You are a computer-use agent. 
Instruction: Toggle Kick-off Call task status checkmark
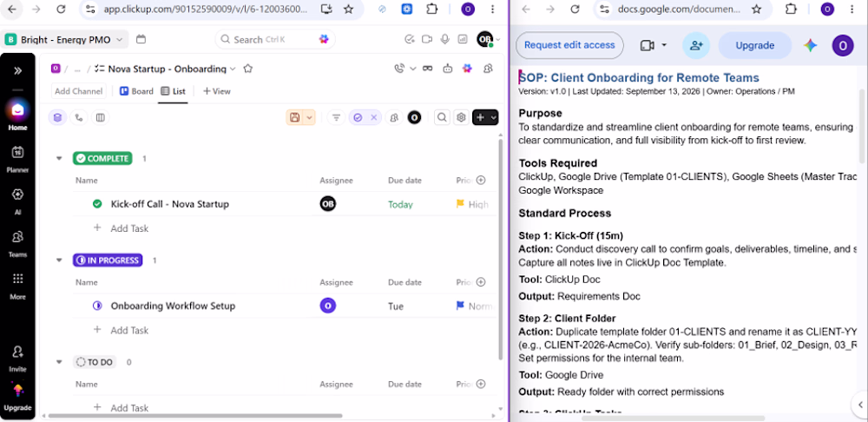tap(97, 204)
